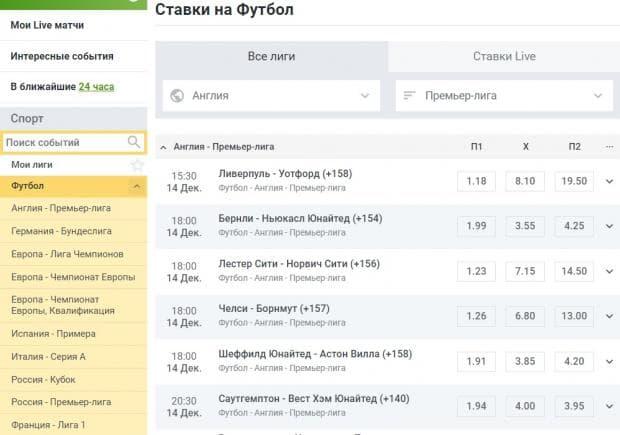
Task: Select Испания - Примера in sidebar
Action: click(x=74, y=334)
